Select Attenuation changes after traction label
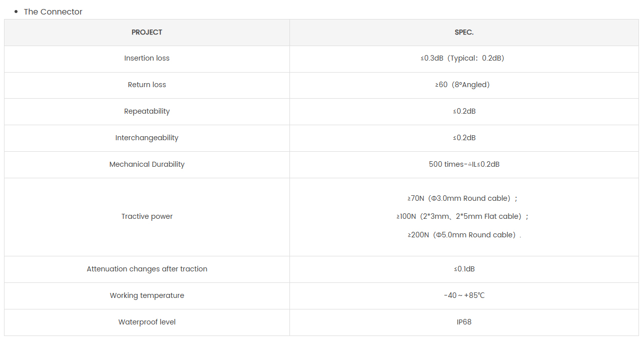Image resolution: width=644 pixels, height=341 pixels. [x=147, y=269]
